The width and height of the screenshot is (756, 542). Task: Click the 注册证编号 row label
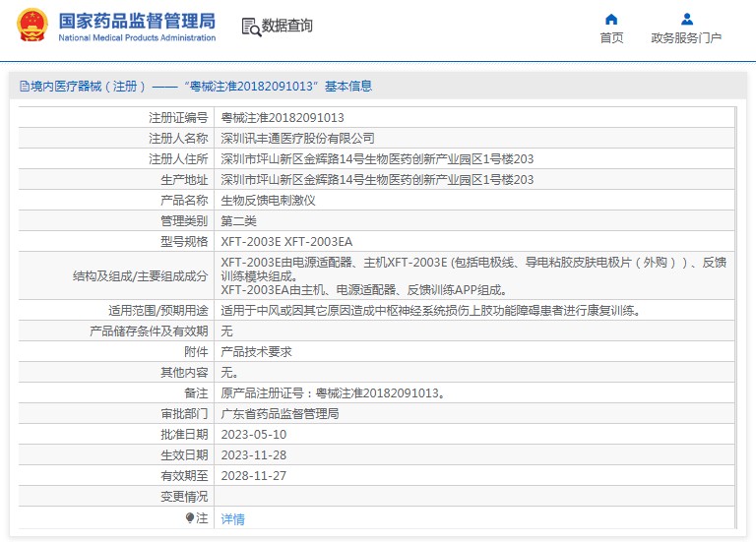click(178, 118)
